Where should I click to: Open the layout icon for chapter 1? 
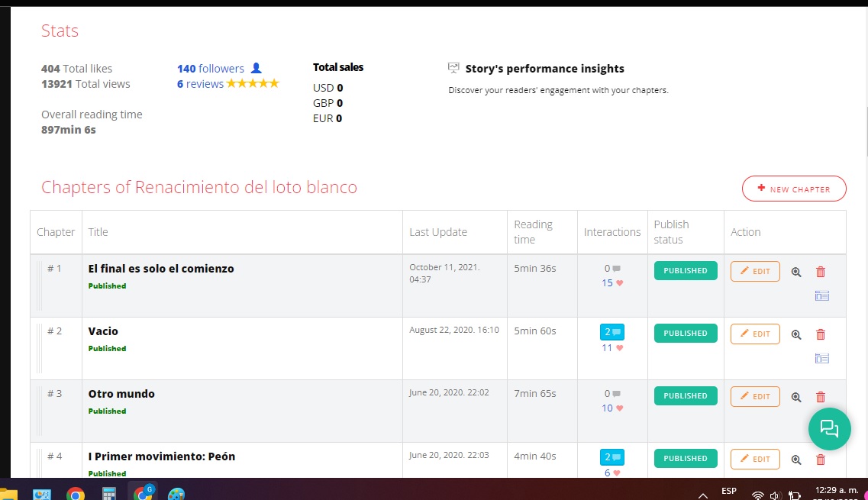click(x=821, y=296)
